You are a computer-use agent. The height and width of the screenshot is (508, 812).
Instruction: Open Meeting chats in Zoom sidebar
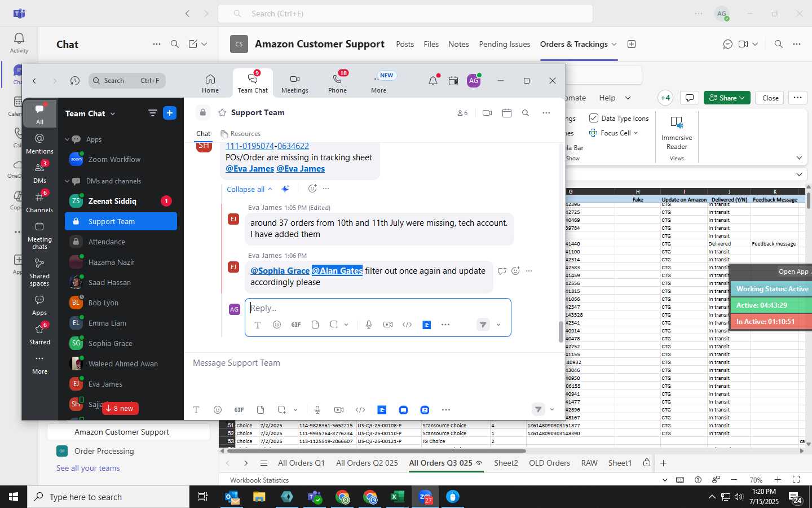[39, 235]
